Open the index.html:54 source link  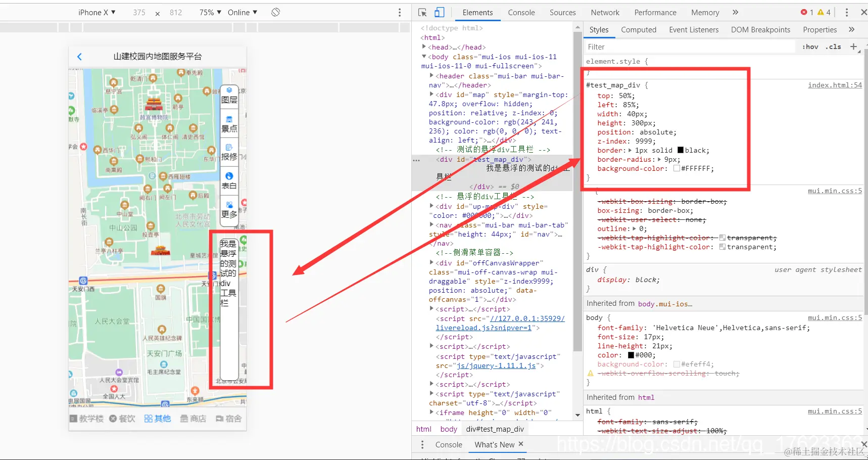tap(835, 85)
